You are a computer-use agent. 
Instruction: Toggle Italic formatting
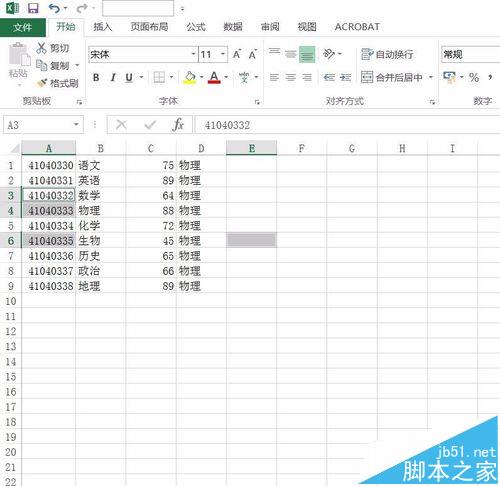click(113, 77)
